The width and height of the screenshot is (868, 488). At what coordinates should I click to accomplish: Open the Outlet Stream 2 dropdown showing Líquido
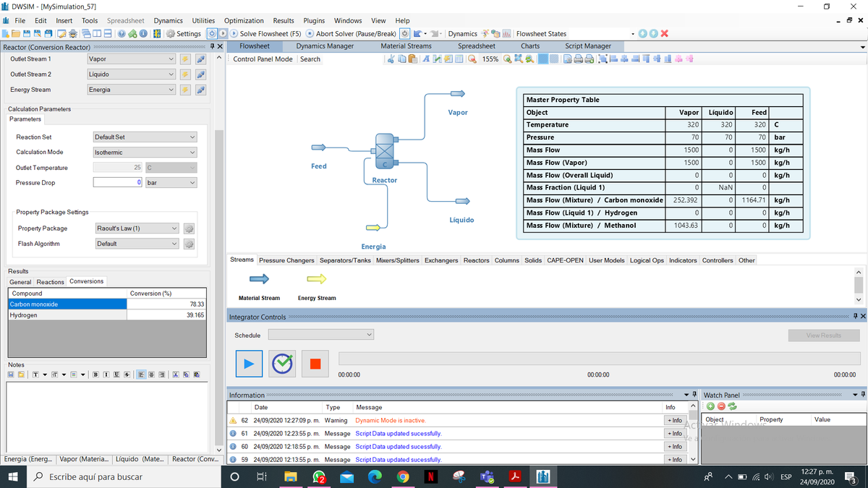tap(131, 74)
